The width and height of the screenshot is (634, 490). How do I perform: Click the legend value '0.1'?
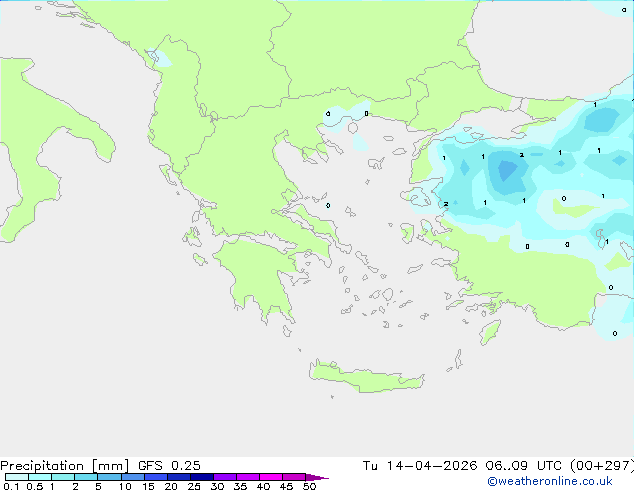pyautogui.click(x=11, y=486)
